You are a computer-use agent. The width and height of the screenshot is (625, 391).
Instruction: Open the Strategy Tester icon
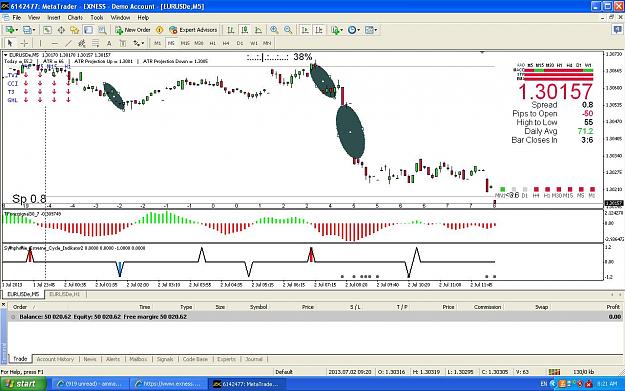tap(102, 30)
